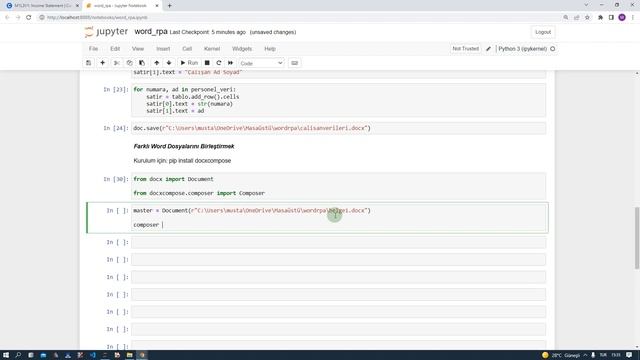
Task: Move selected cell up arrow
Action: coord(156,63)
